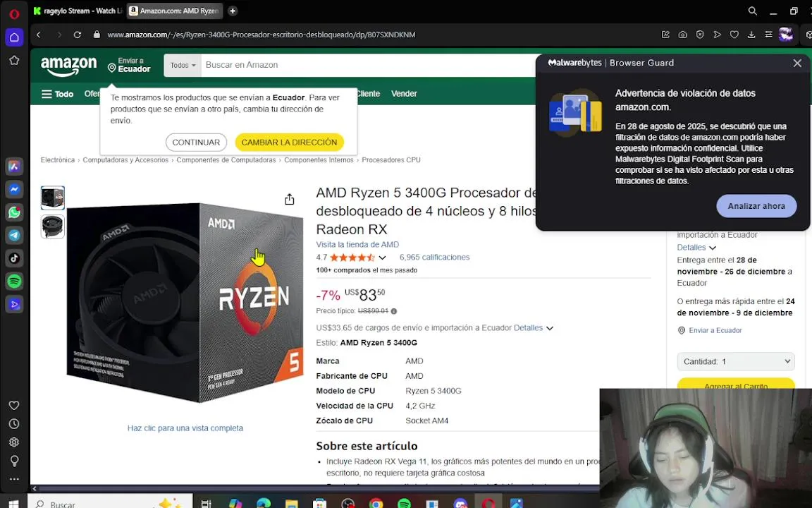The height and width of the screenshot is (508, 812).
Task: Open TikTok in the Opera sidebar
Action: [14, 258]
